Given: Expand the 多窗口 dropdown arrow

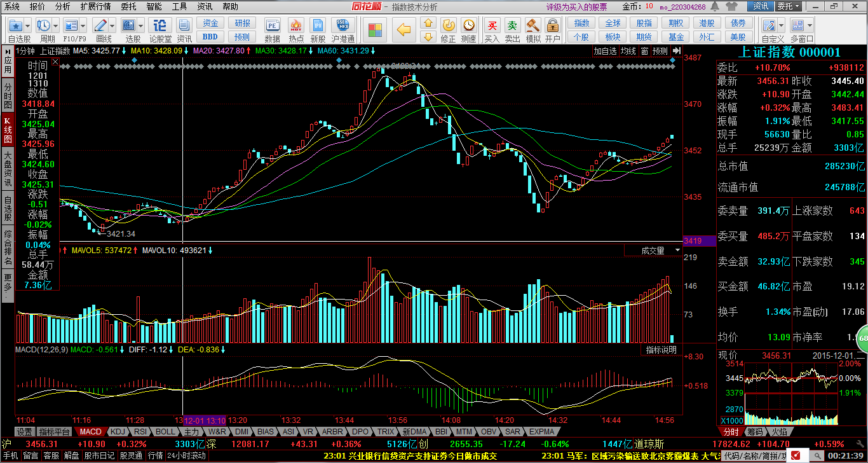Looking at the screenshot, I should pyautogui.click(x=810, y=26).
